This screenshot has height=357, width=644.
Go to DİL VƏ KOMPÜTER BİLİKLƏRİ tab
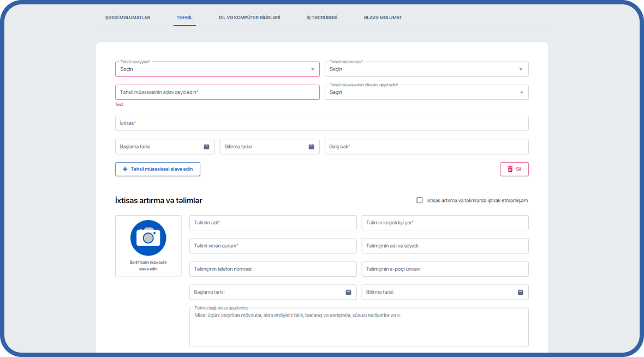pyautogui.click(x=249, y=17)
